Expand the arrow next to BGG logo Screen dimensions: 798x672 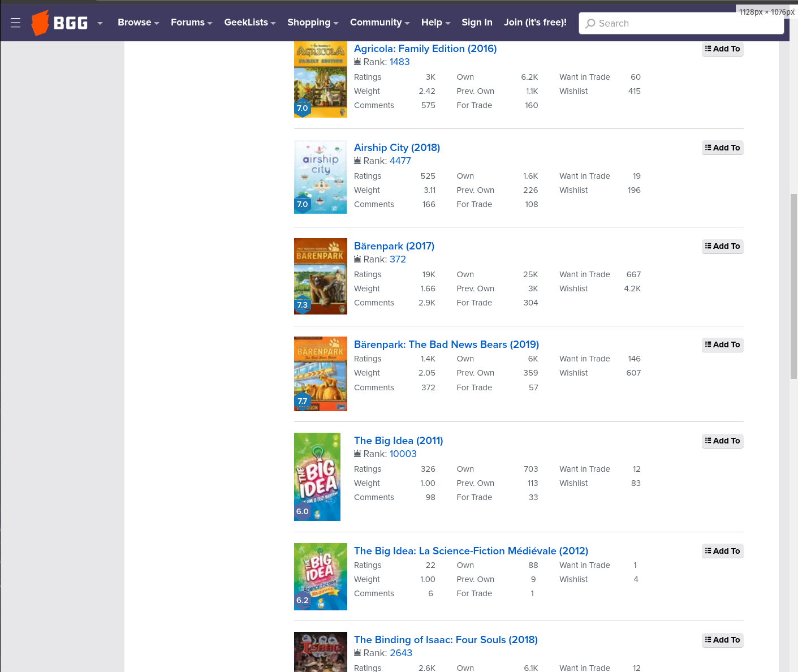point(100,23)
